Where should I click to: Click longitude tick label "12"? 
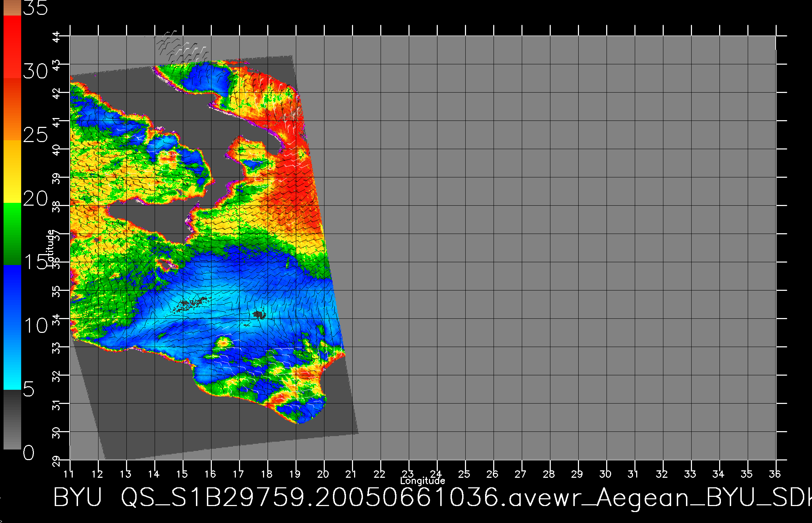click(97, 474)
